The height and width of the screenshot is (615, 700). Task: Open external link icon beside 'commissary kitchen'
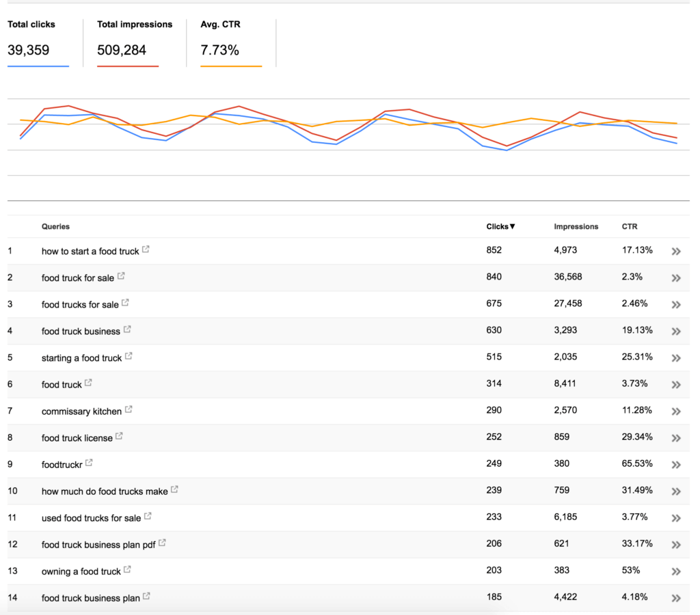129,409
